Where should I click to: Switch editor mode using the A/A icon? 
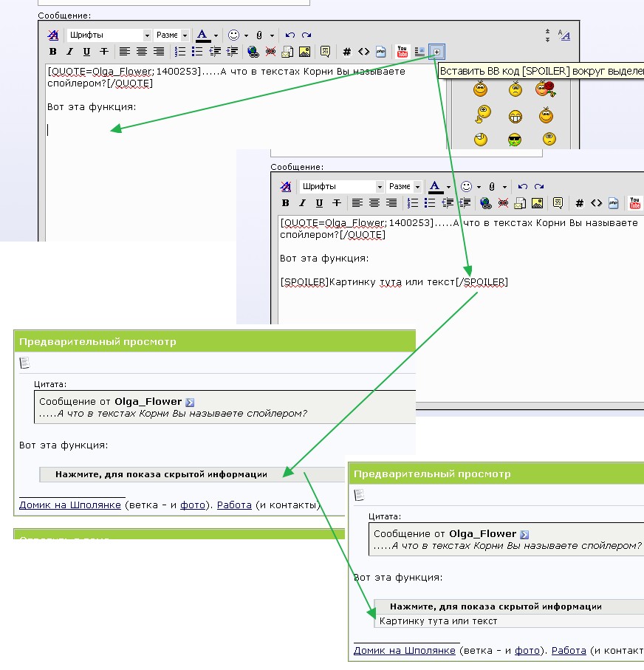click(x=564, y=35)
